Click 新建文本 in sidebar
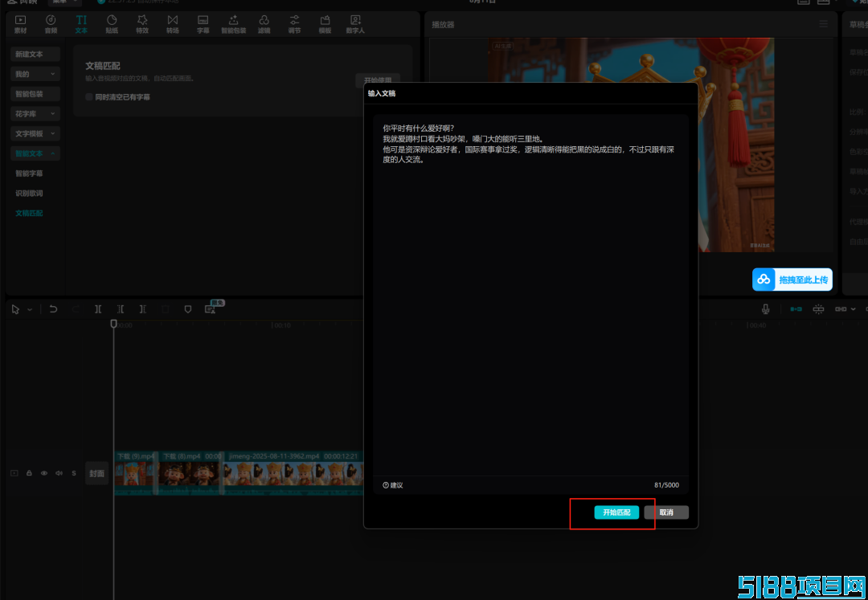The height and width of the screenshot is (600, 868). (35, 54)
